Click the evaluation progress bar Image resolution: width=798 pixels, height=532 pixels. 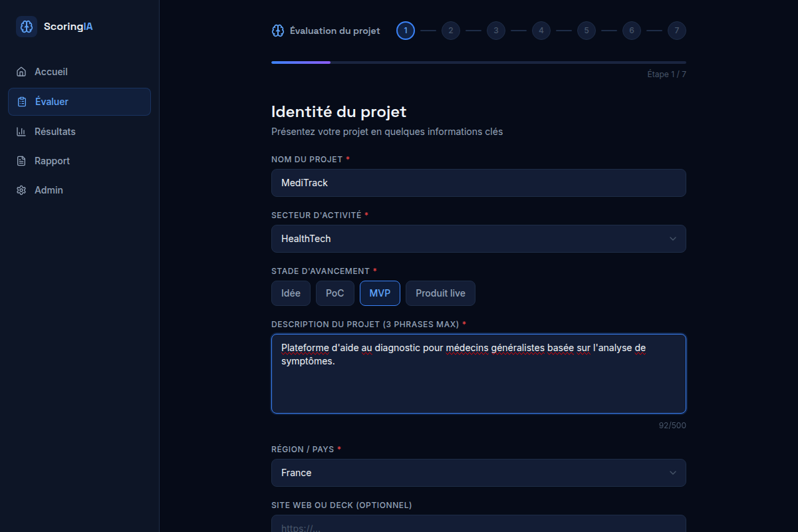479,63
